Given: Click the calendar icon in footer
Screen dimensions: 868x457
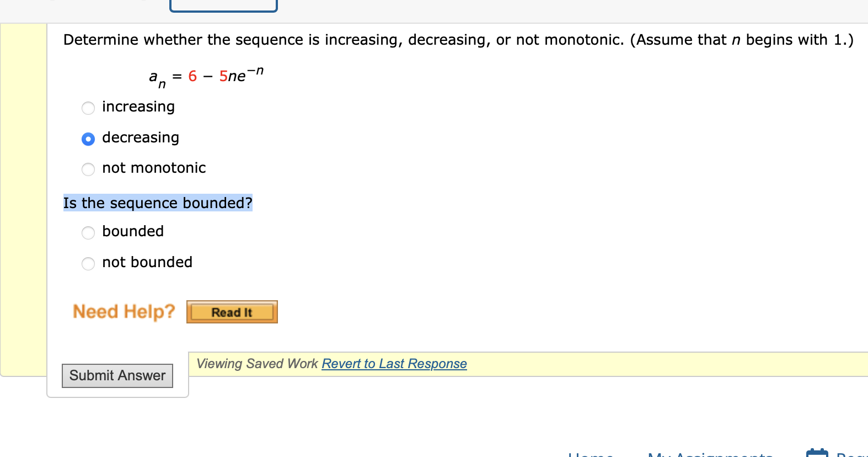Looking at the screenshot, I should [x=817, y=453].
